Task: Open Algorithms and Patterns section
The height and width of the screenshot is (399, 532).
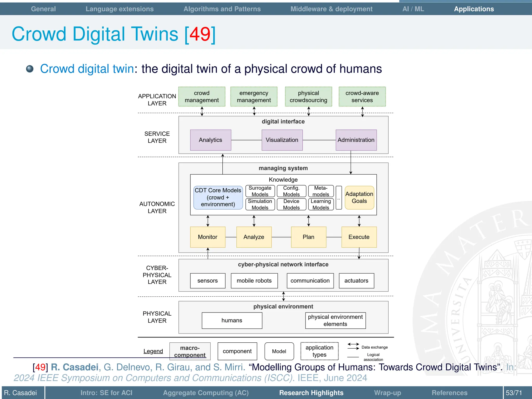Action: [222, 9]
